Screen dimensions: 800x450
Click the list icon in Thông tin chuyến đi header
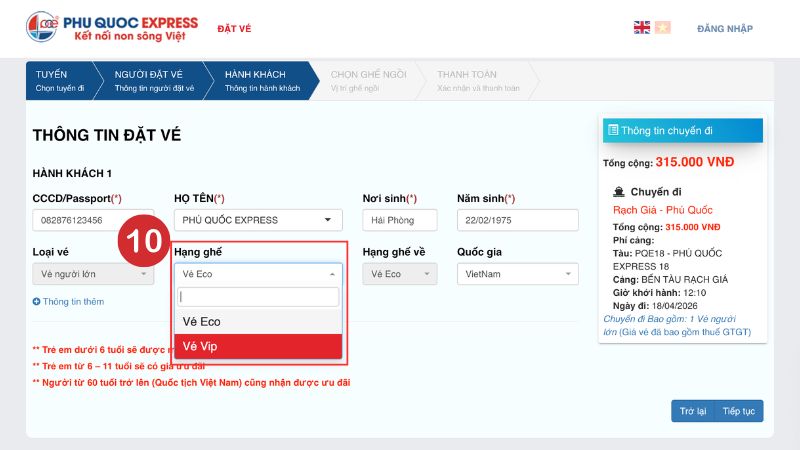click(613, 130)
